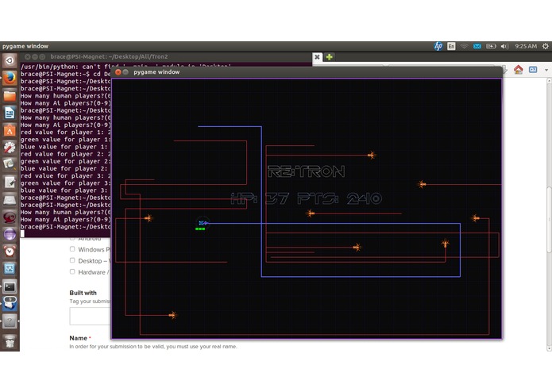This screenshot has height=392, width=552.
Task: Check the Desktop checkbox on the web page
Action: tap(72, 260)
